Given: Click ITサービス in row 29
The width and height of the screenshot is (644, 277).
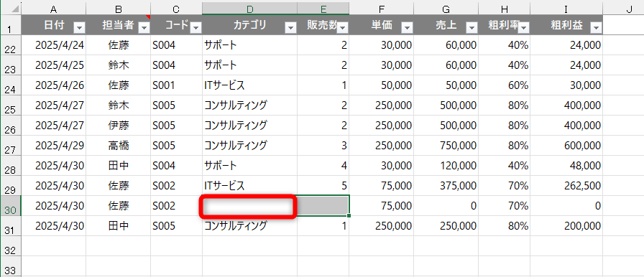Looking at the screenshot, I should coord(224,186).
